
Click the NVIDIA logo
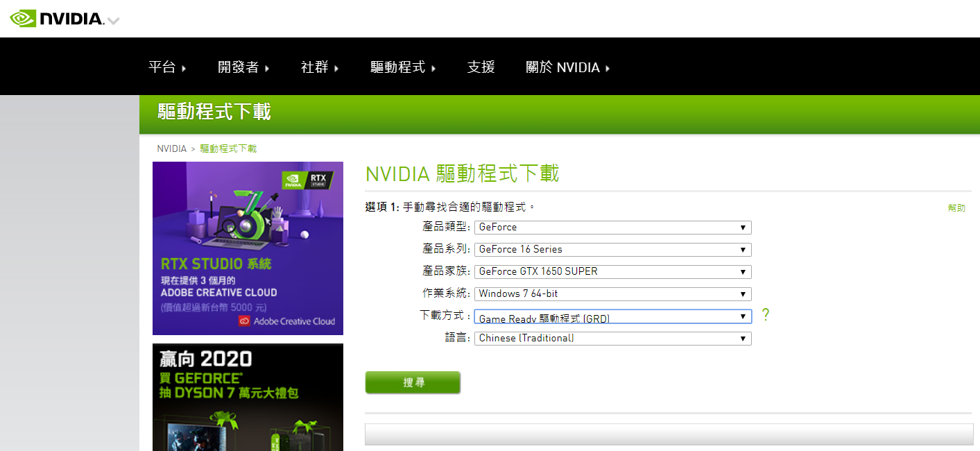click(57, 19)
